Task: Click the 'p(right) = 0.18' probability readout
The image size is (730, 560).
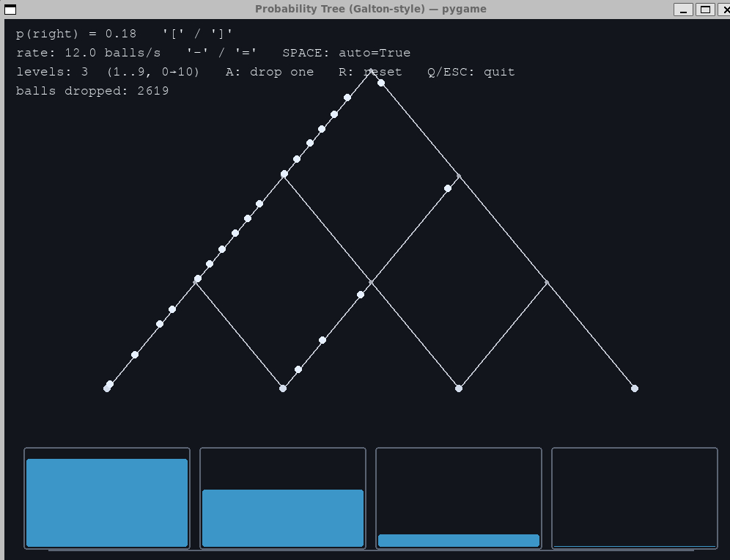Action: (76, 34)
